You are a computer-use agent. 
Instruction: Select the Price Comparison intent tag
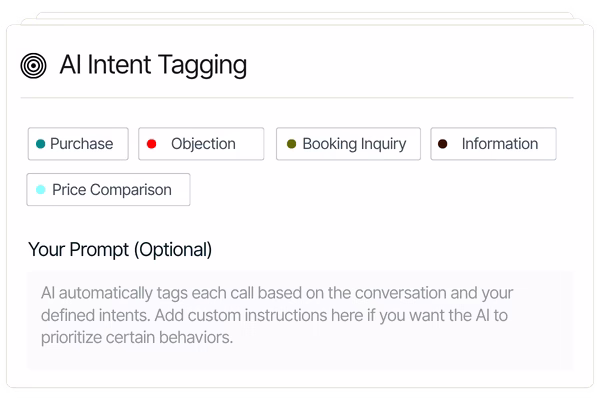coord(108,189)
